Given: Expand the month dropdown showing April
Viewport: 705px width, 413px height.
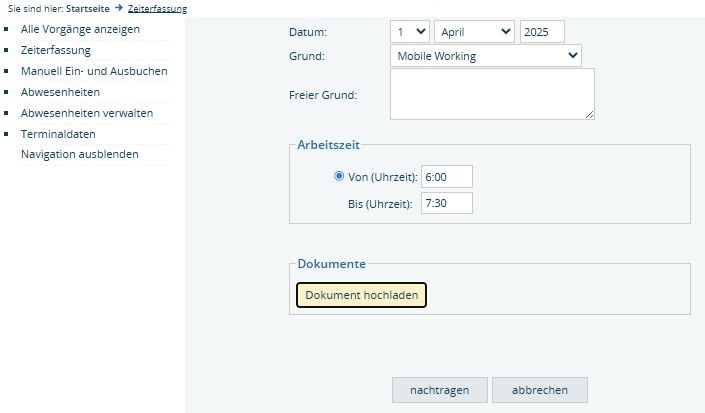Looking at the screenshot, I should coord(475,32).
